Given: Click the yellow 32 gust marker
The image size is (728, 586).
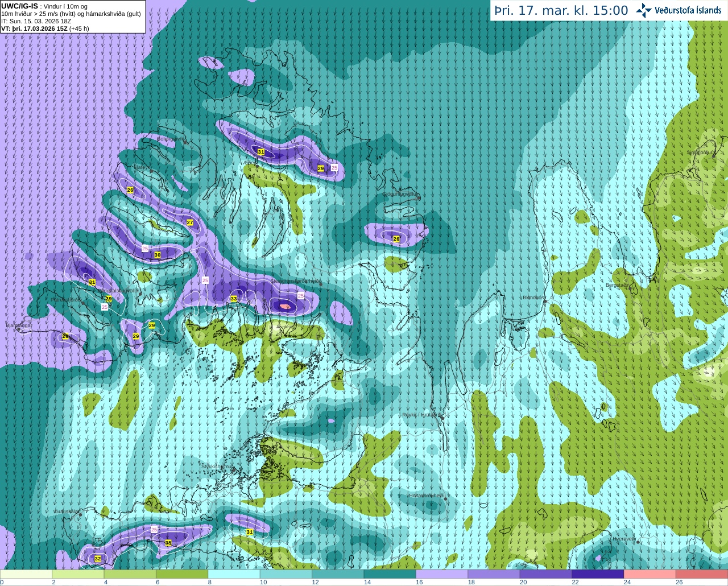Looking at the screenshot, I should pos(98,559).
